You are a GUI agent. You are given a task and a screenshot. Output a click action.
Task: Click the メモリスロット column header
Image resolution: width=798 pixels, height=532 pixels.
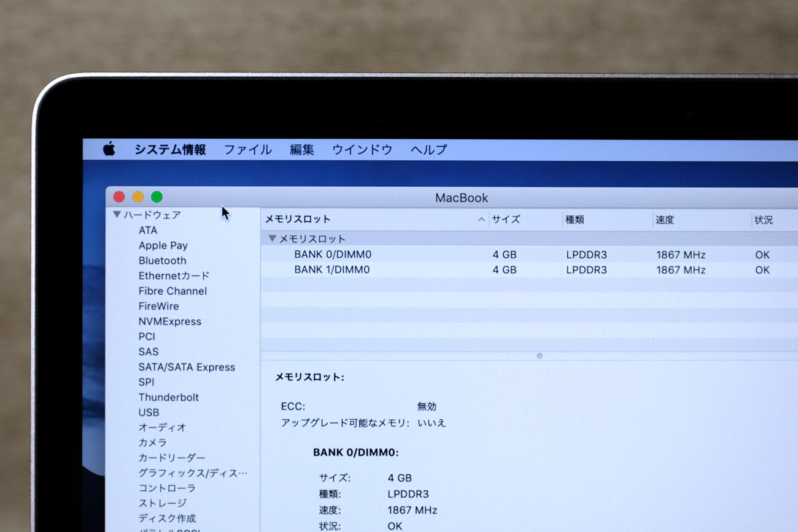tap(298, 219)
